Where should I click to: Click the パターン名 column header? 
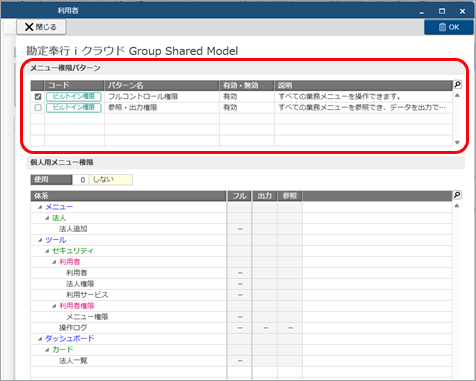click(x=162, y=85)
